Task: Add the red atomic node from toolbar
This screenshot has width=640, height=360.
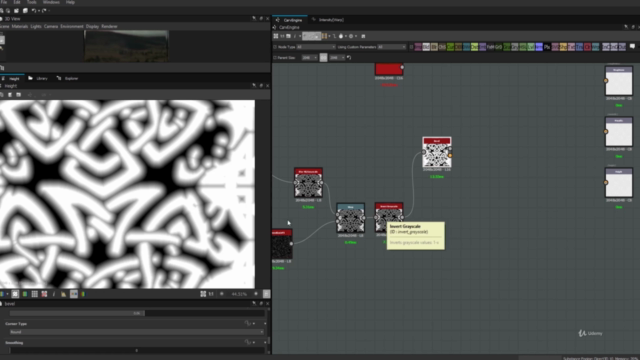Action: coord(587,47)
